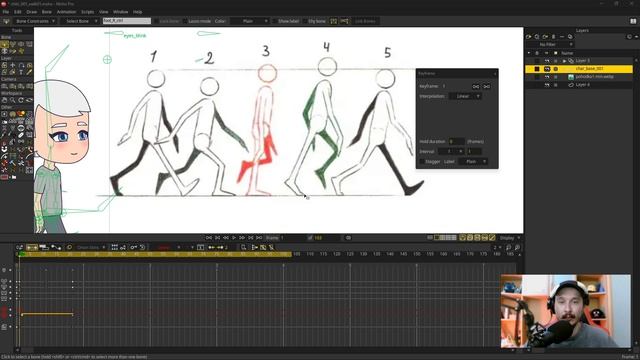The image size is (640, 360).
Task: Toggle the Show label checkbox
Action: 275,21
